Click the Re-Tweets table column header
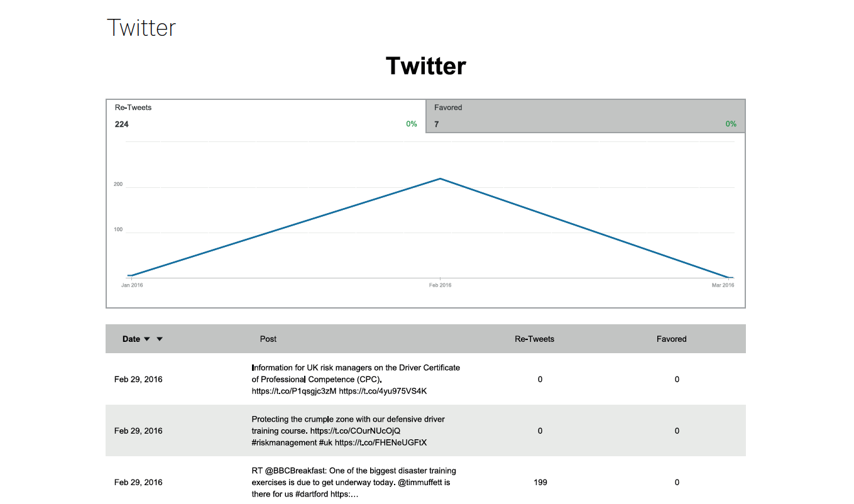854x504 pixels. point(535,339)
